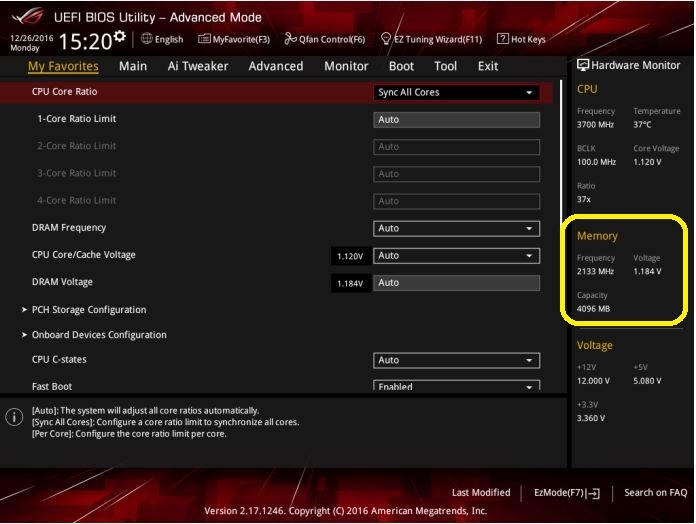
Task: Click the 37°C temperature value
Action: click(642, 125)
